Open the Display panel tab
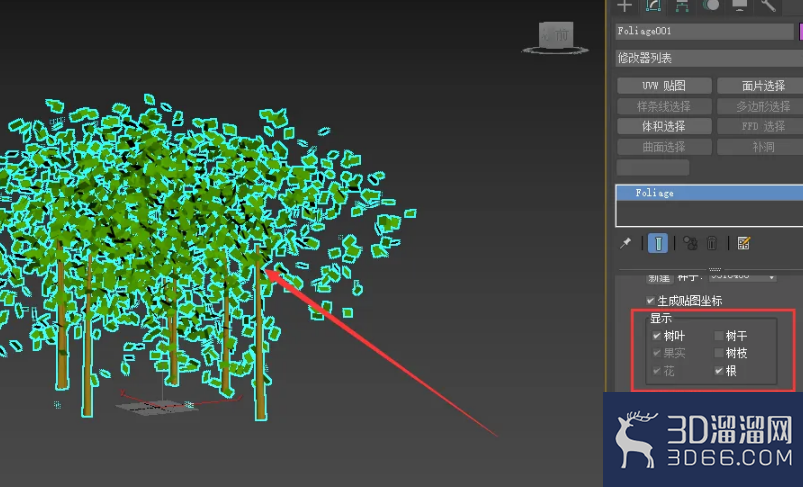 [739, 6]
